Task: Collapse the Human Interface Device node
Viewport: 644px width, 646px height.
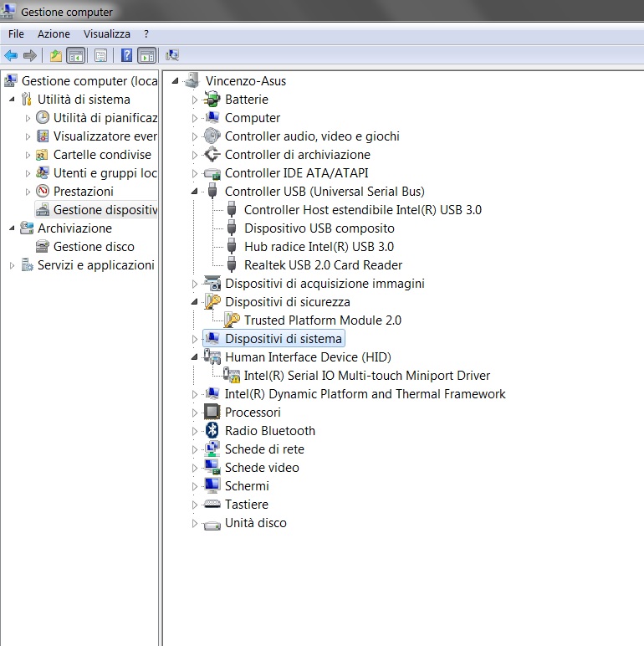Action: [x=194, y=356]
